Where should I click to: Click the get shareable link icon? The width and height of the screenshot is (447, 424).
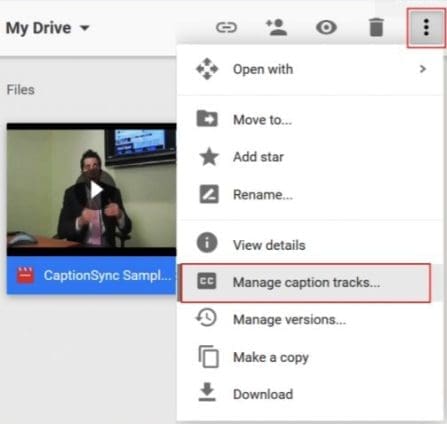(x=226, y=27)
